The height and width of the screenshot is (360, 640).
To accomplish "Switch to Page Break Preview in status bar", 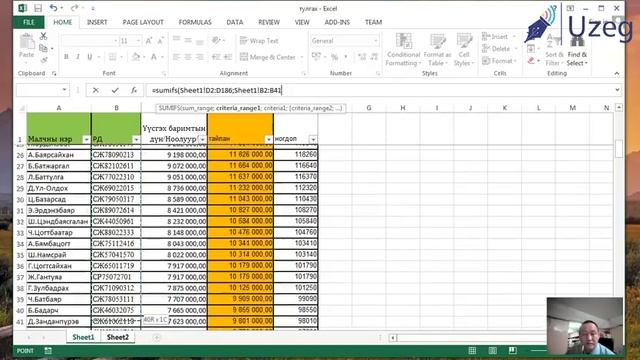I will [513, 351].
